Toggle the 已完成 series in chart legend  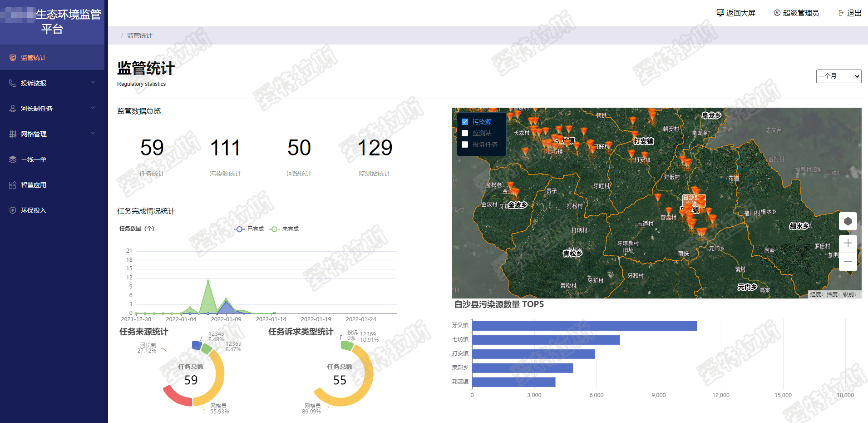[x=249, y=229]
